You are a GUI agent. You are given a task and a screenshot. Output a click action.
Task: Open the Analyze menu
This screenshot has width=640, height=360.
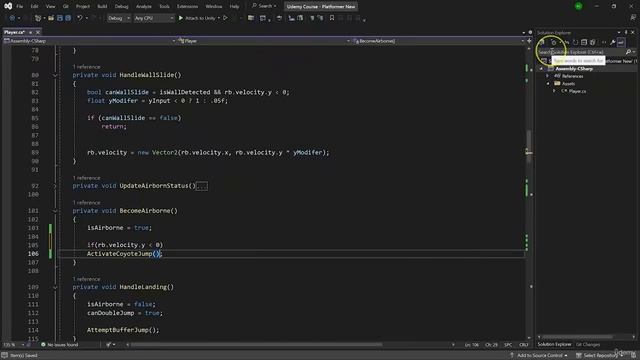tap(143, 7)
